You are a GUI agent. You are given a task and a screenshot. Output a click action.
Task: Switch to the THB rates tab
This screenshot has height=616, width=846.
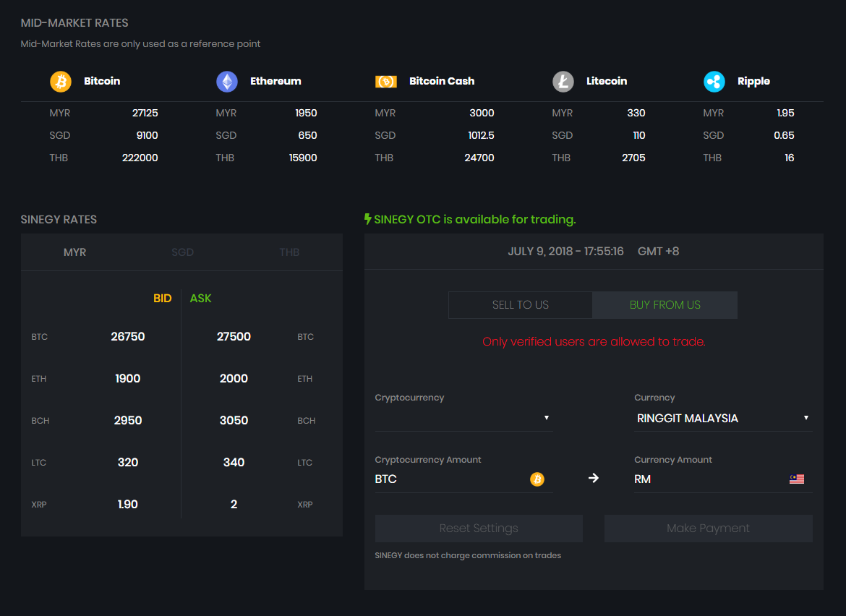(289, 252)
